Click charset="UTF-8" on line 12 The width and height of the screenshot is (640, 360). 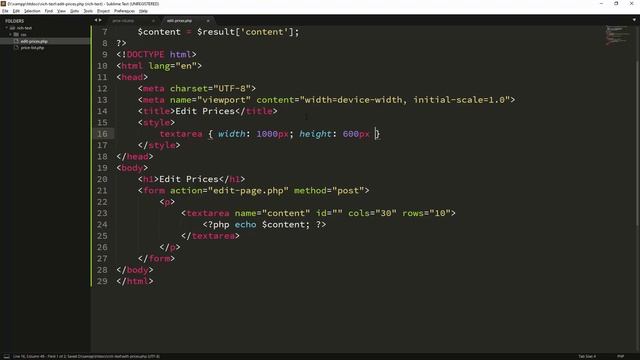pyautogui.click(x=210, y=89)
